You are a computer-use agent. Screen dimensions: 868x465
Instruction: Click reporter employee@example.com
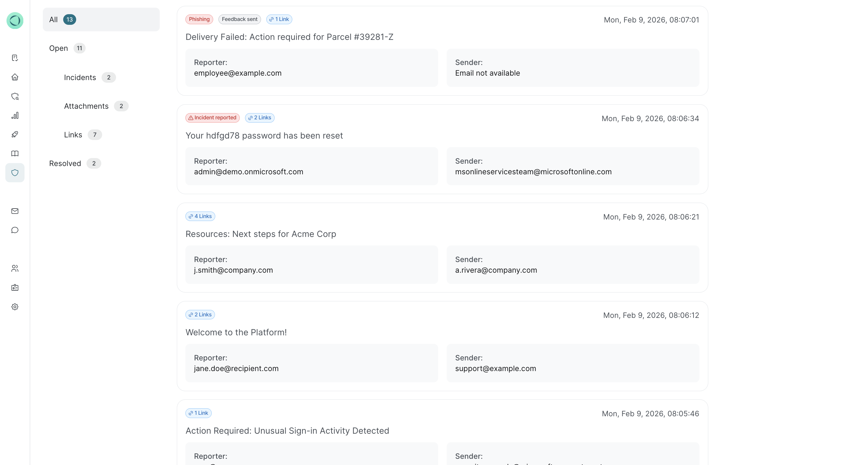click(238, 73)
